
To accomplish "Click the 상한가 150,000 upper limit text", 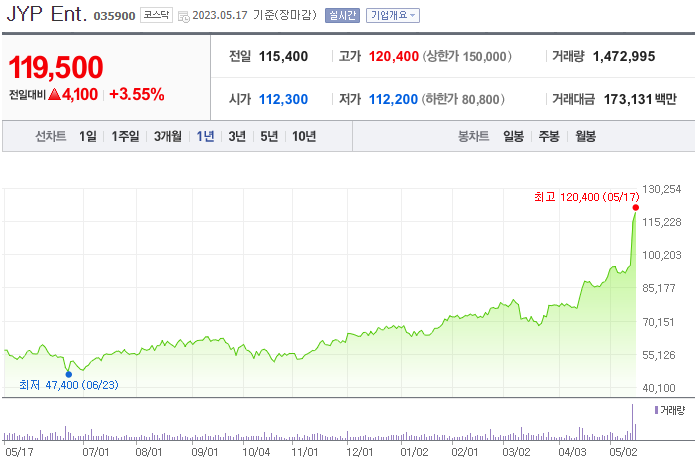I will [467, 56].
